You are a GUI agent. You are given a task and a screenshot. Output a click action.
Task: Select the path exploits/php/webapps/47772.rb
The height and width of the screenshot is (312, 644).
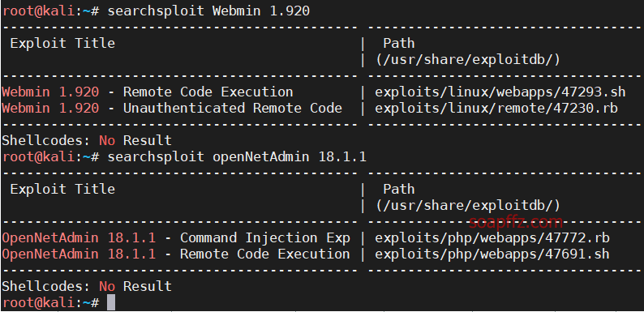click(x=492, y=238)
